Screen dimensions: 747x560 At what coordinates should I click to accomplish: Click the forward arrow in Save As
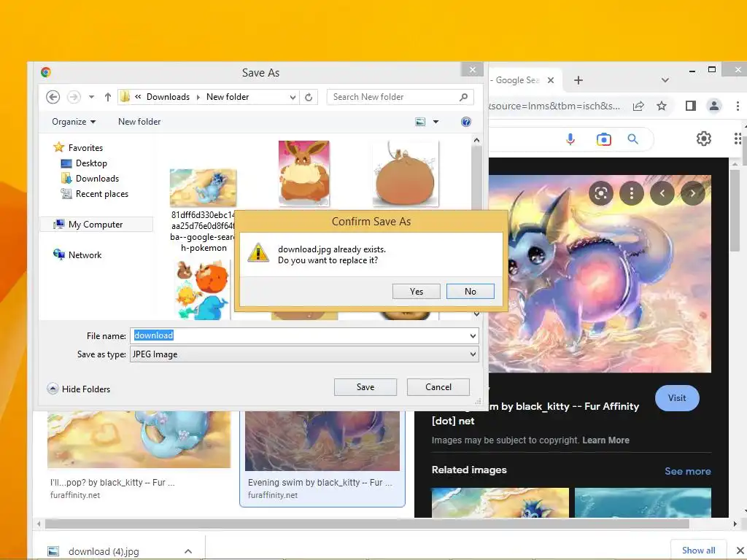click(x=74, y=97)
